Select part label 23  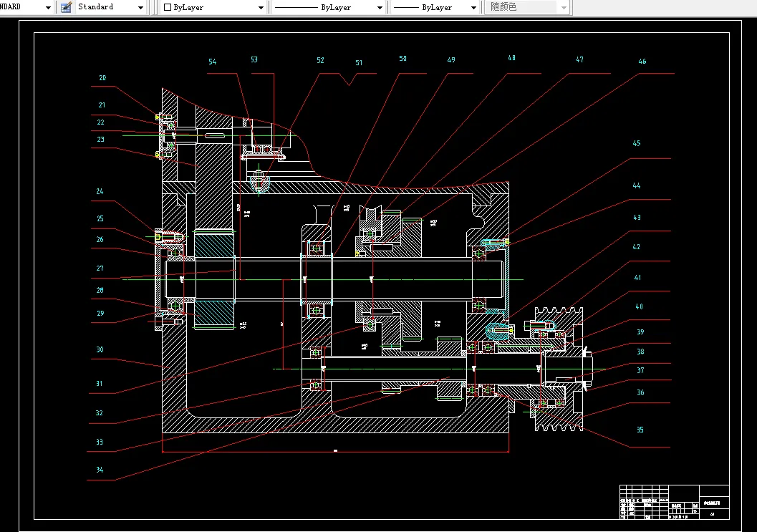tap(100, 139)
